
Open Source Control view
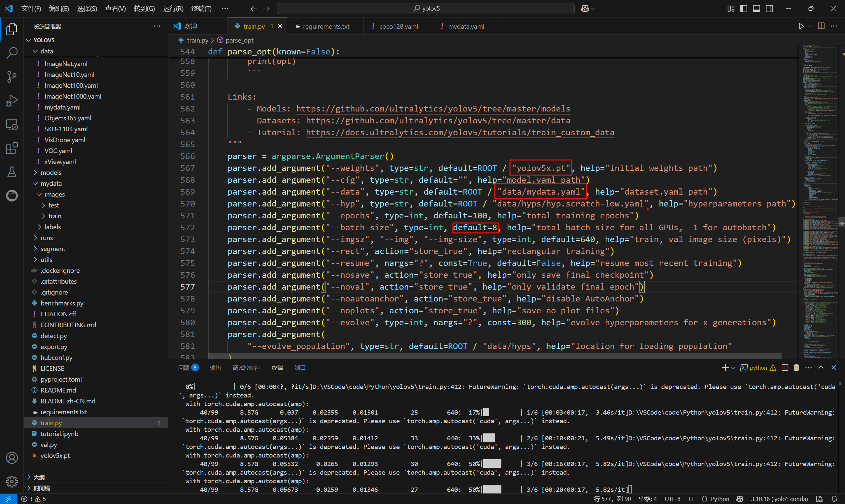tap(12, 77)
